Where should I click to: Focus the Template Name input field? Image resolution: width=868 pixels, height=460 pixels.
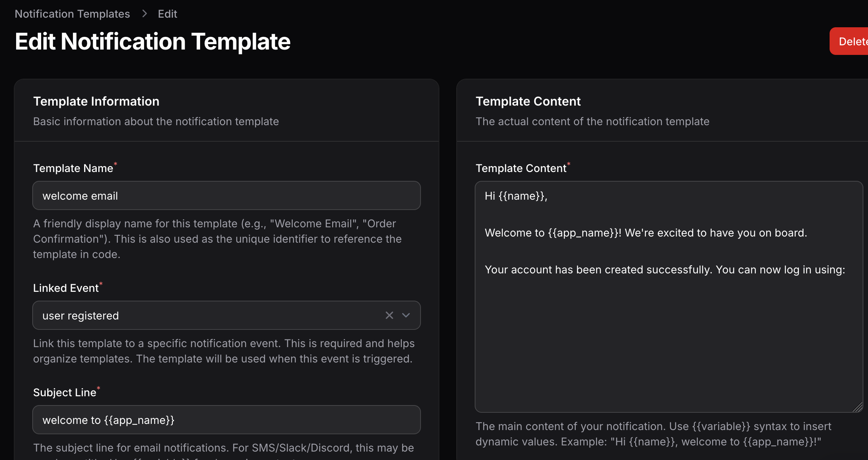click(x=226, y=196)
